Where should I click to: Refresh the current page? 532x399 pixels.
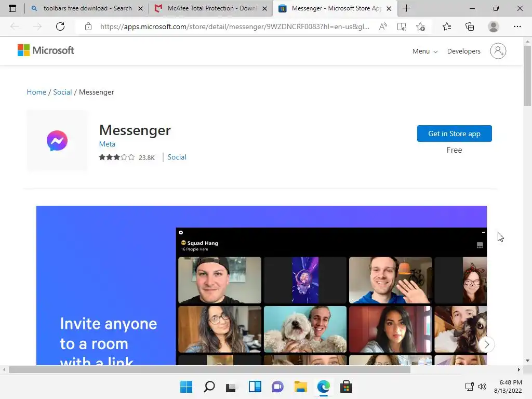(60, 26)
